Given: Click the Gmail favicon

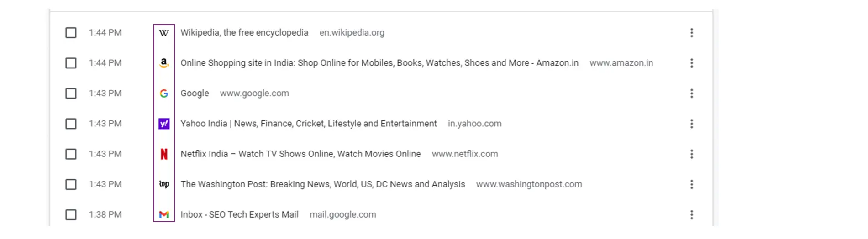Looking at the screenshot, I should [x=164, y=214].
